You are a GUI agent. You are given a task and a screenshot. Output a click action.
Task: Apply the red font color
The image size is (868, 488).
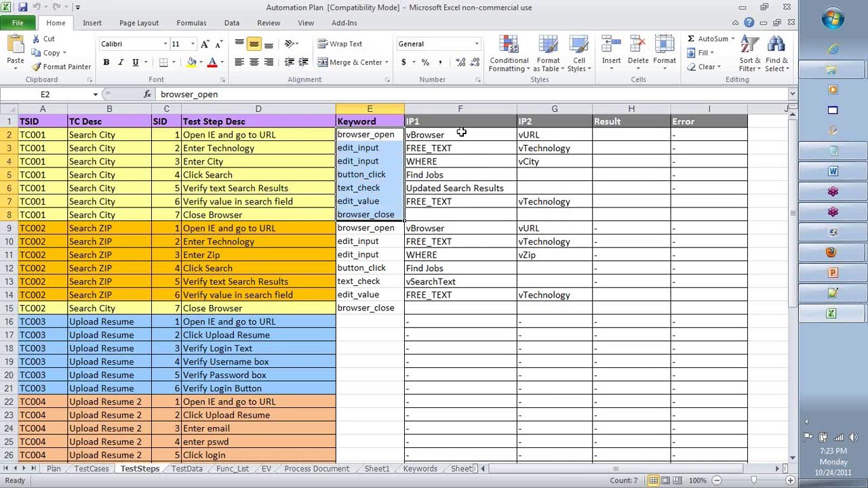click(212, 62)
